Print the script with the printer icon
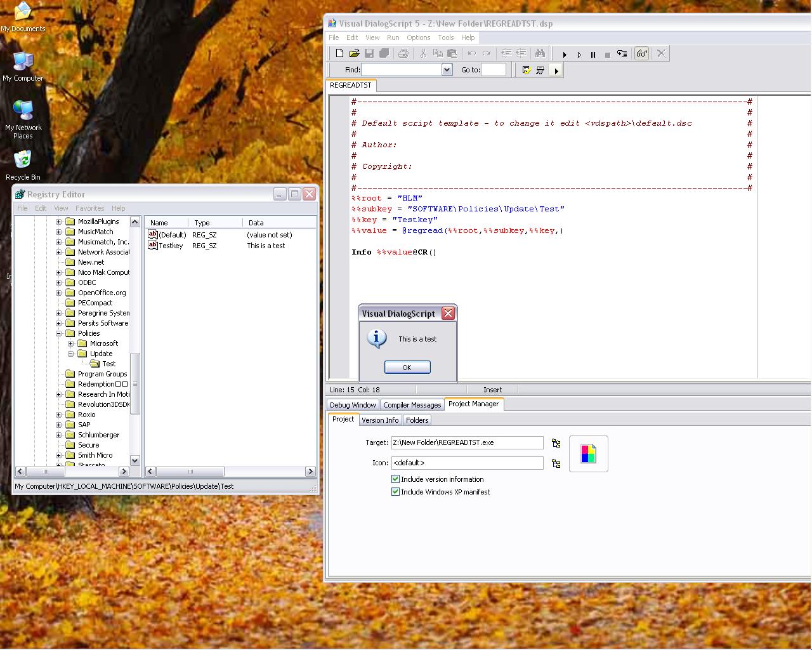Viewport: 812px width, 650px height. (403, 54)
